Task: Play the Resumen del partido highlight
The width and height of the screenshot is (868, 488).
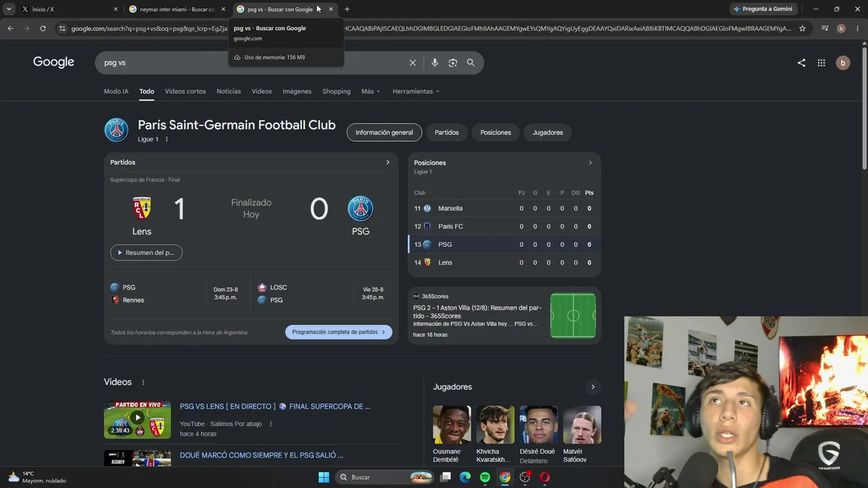Action: [x=146, y=253]
